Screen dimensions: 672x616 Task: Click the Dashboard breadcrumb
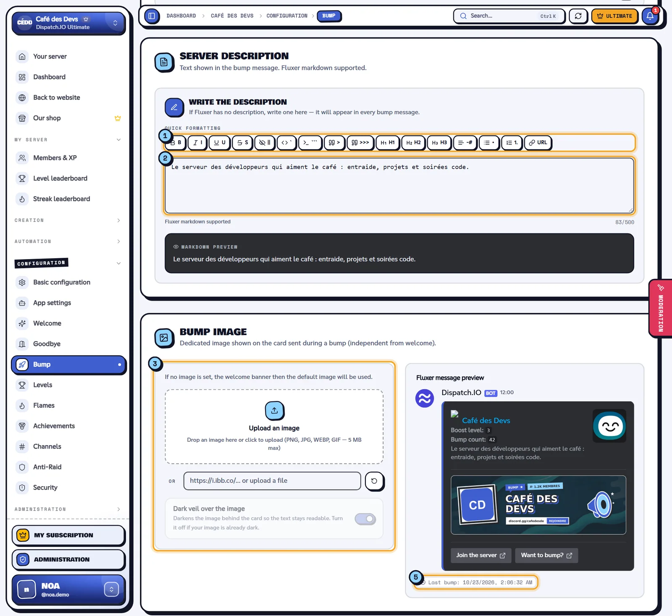point(181,16)
